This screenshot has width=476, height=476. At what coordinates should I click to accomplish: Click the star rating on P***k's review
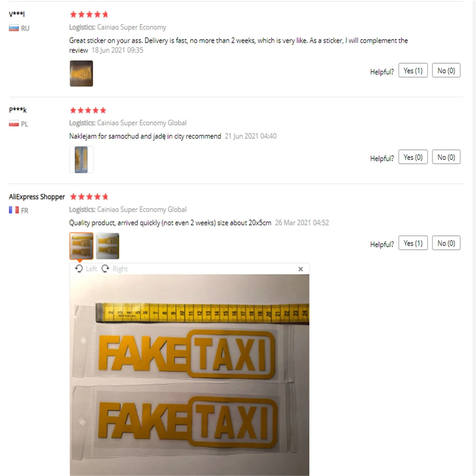[88, 110]
